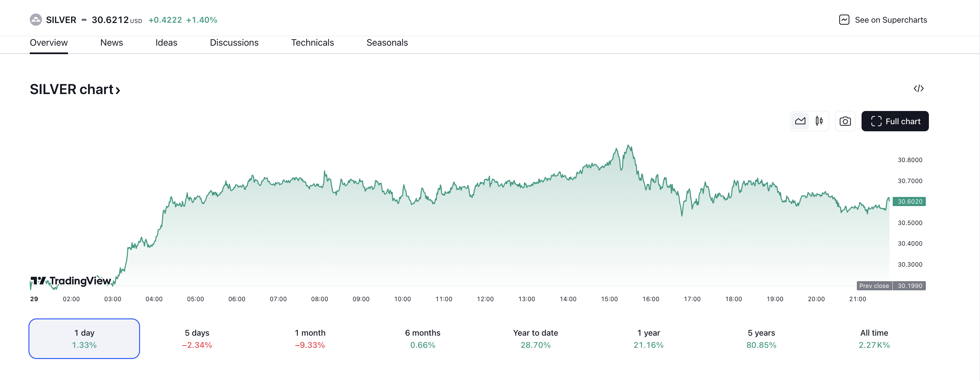Open the Full chart view
Viewport: 980px width, 381px height.
click(895, 121)
